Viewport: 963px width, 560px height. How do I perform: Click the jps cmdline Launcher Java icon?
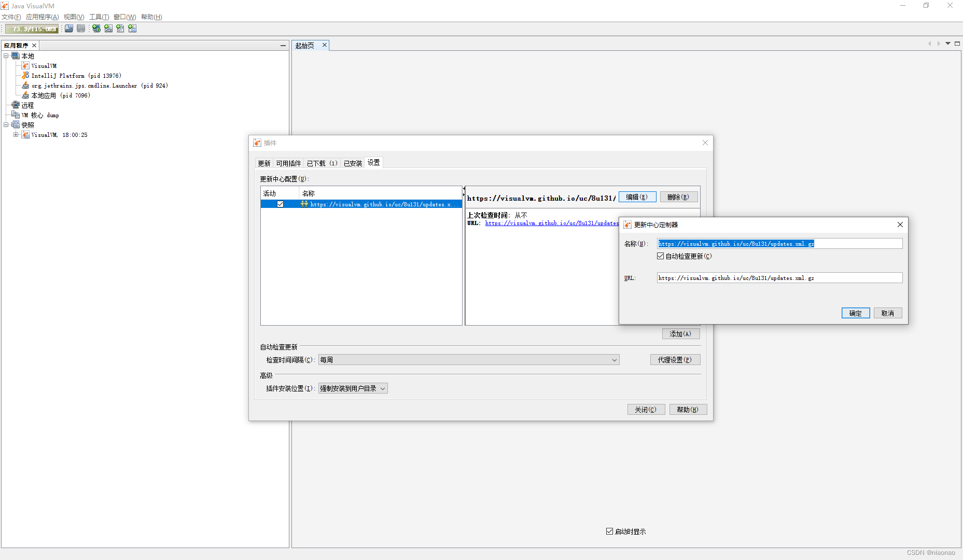pos(25,85)
